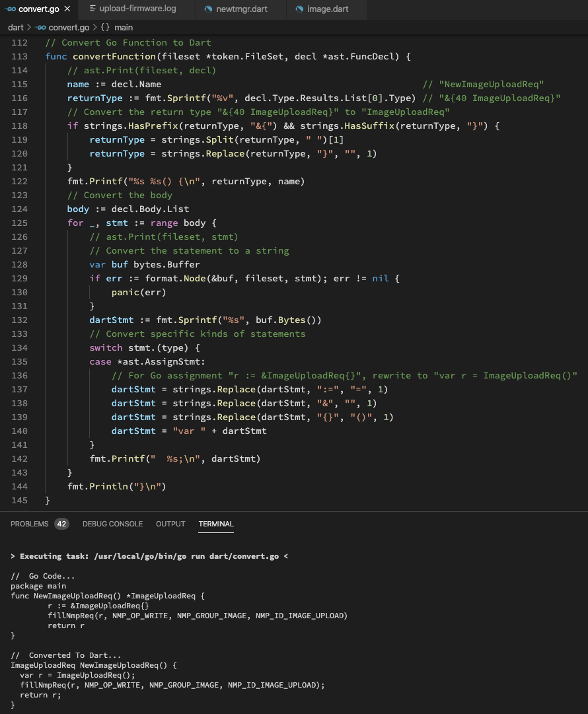Click the 42 problems count badge

click(61, 524)
